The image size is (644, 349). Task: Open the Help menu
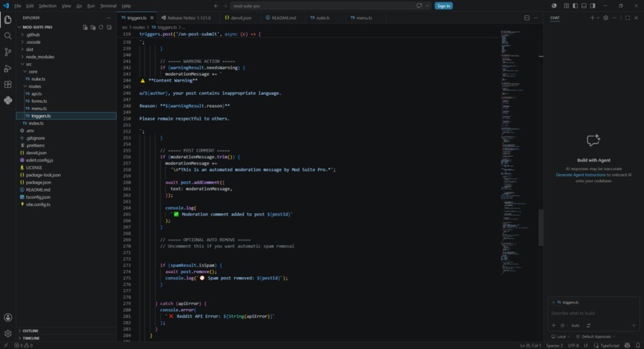click(126, 6)
